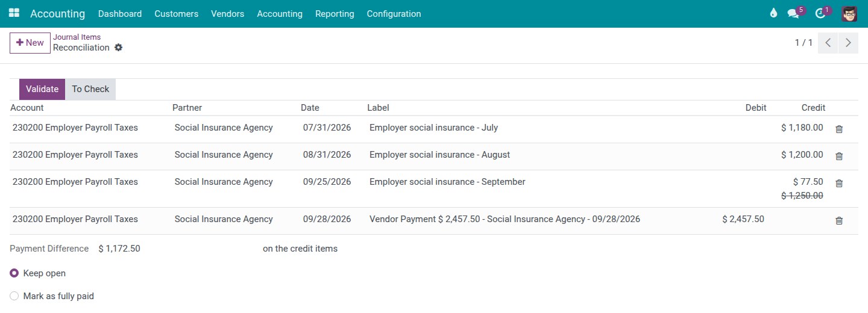
Task: Open the Reconciliation gear actions menu
Action: [x=118, y=48]
